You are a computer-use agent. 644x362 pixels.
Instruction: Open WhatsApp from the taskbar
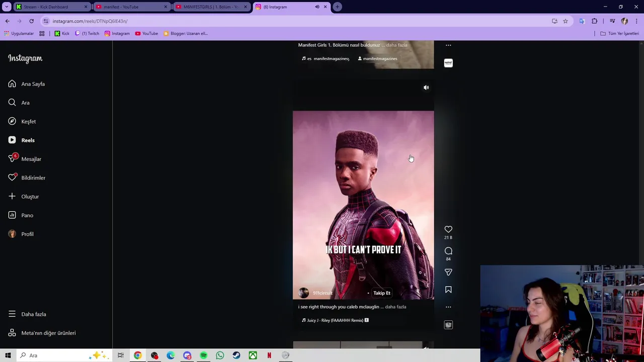[x=220, y=355]
